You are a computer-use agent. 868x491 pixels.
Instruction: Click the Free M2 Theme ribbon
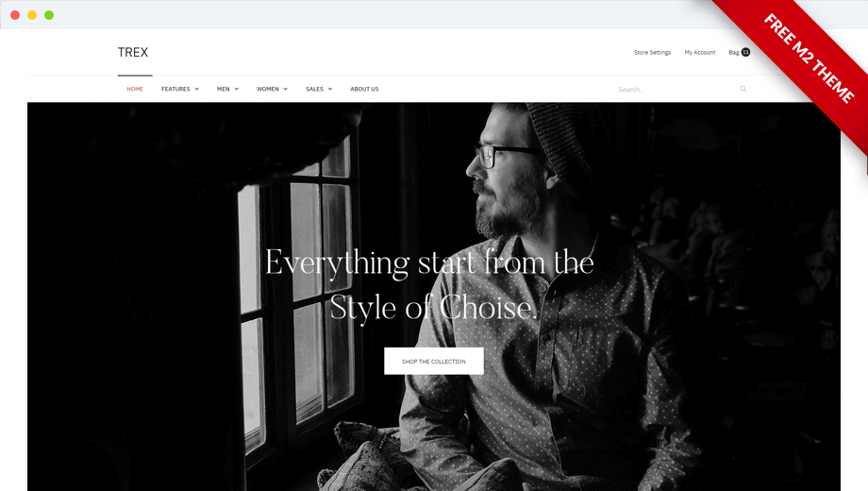(x=809, y=59)
